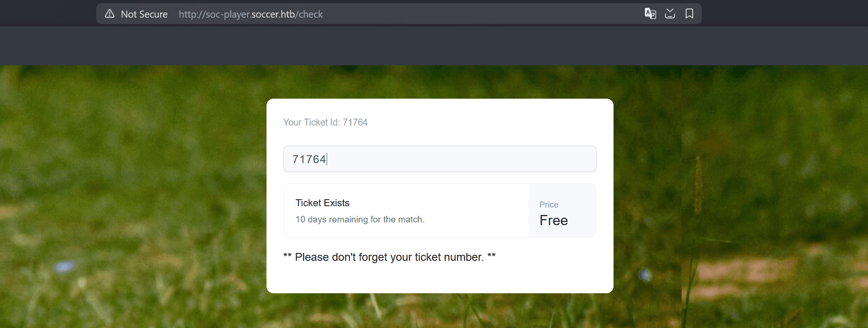Open the downloads icon in address bar
The height and width of the screenshot is (328, 868).
pos(670,13)
